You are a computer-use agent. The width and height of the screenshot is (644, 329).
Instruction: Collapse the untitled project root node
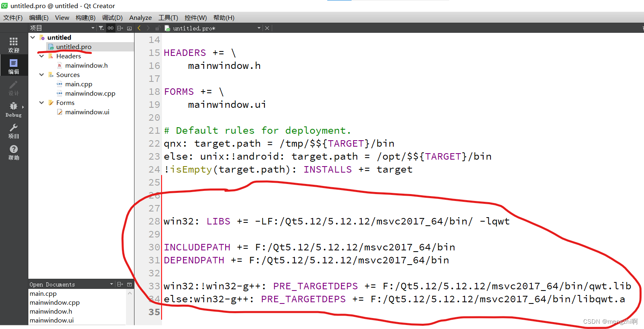tap(33, 37)
